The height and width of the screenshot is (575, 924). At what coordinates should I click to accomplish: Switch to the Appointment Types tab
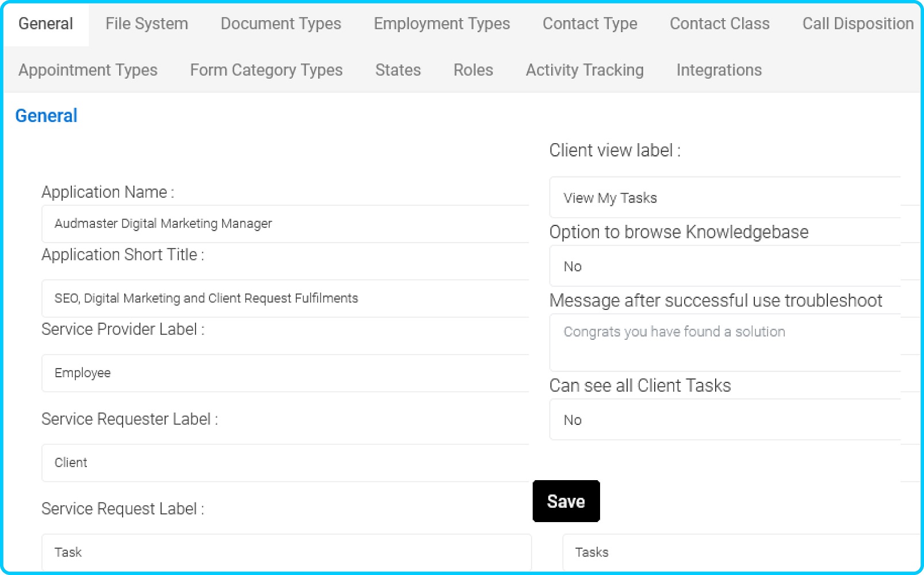(x=88, y=70)
